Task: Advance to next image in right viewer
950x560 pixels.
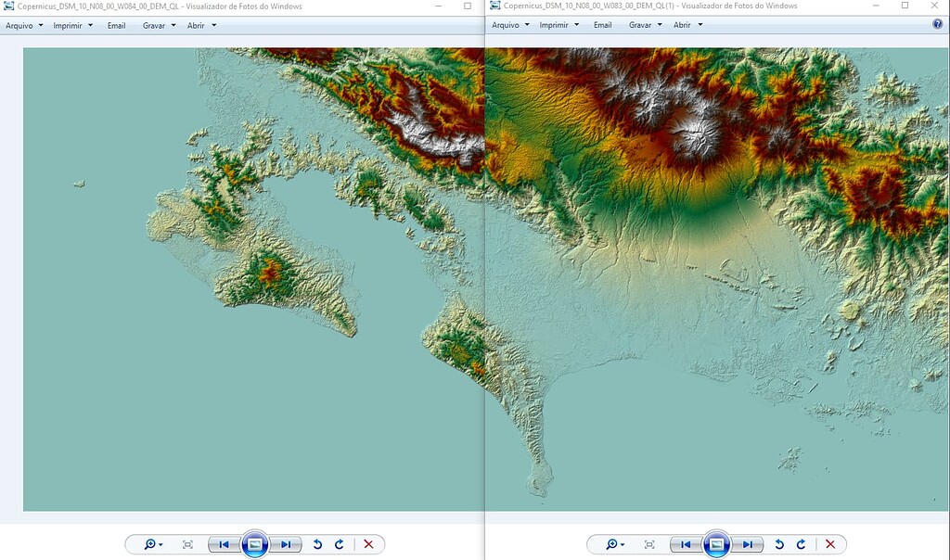Action: 748,544
